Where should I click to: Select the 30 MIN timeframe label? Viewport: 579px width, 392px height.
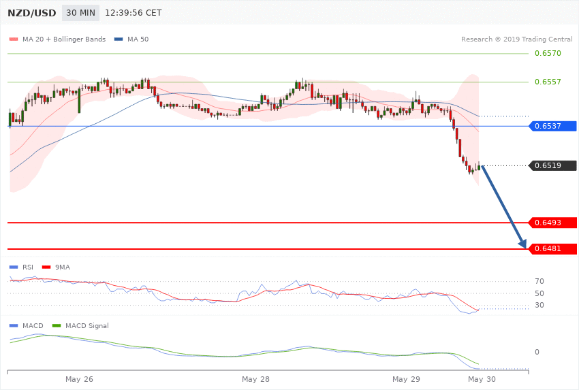click(x=80, y=13)
